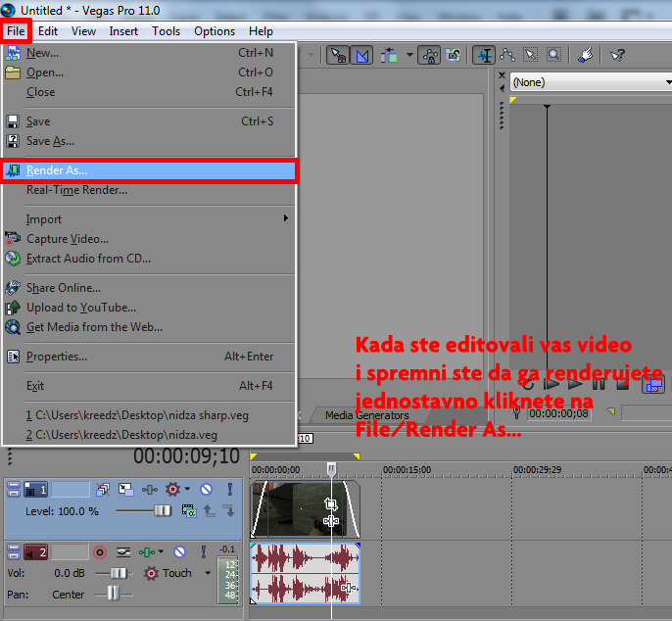Image resolution: width=672 pixels, height=621 pixels.
Task: Open the File menu
Action: (x=16, y=31)
